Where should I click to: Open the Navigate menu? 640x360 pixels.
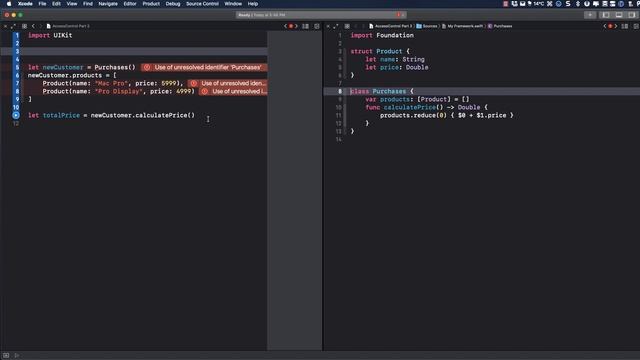(108, 4)
